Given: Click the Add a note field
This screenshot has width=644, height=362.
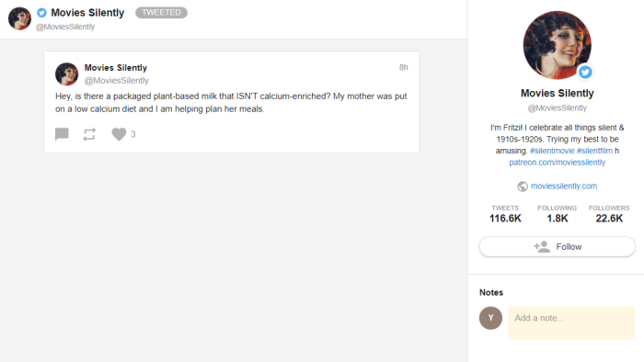Looking at the screenshot, I should pos(571,322).
